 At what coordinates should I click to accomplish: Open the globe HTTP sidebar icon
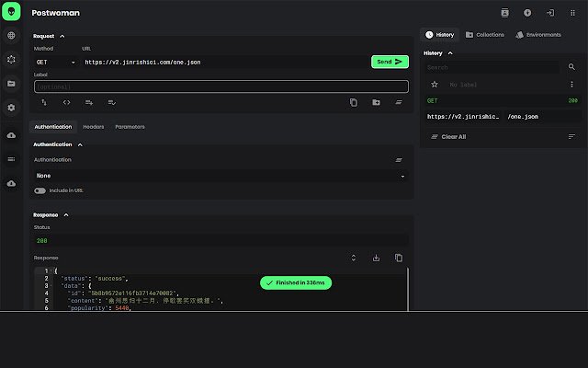[11, 35]
